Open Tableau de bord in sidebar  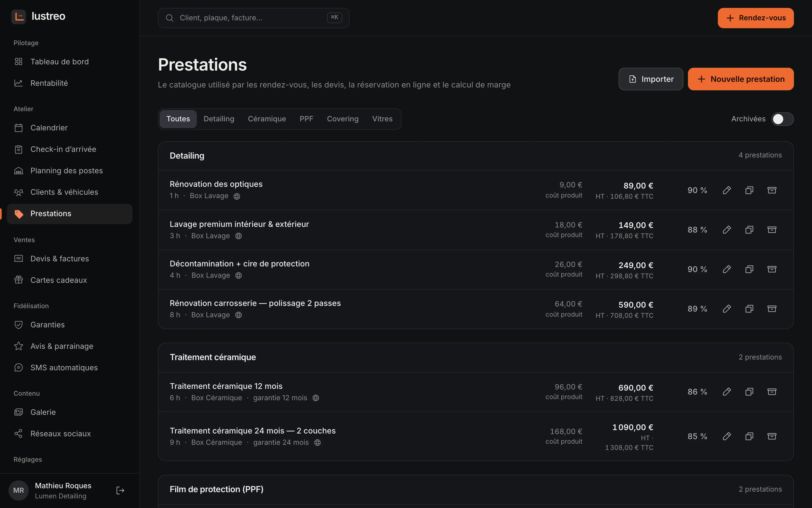(69, 62)
